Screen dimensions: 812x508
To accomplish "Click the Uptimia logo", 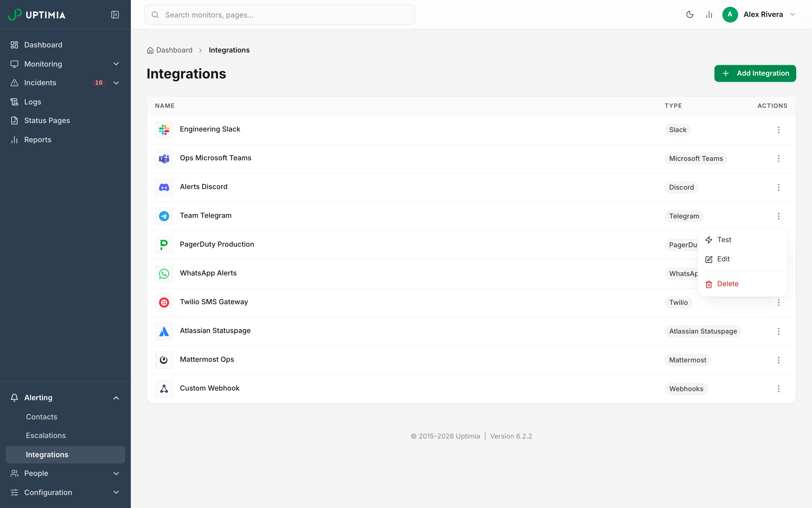I will (37, 15).
